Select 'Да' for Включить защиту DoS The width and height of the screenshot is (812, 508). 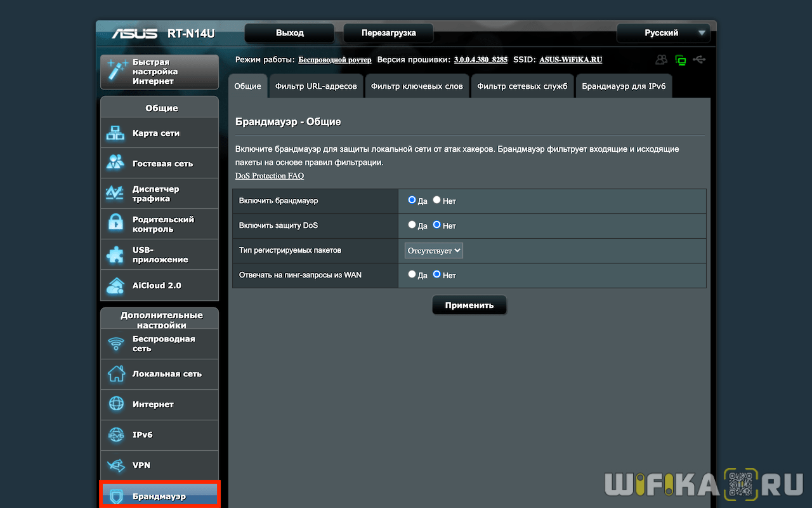412,225
